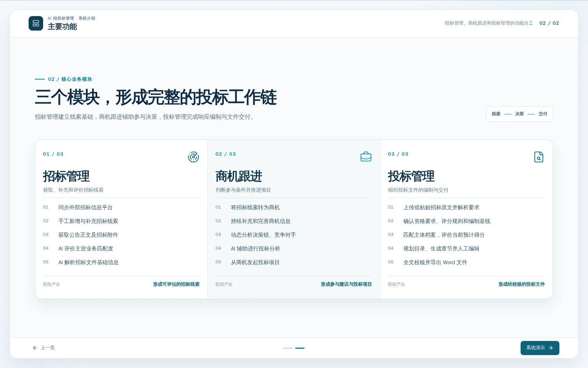Click the 获取公告正文及招标附件 list item

[88, 235]
